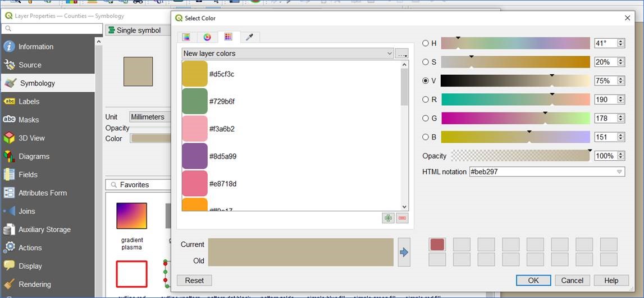Open Display page in Layer Properties

[48, 266]
